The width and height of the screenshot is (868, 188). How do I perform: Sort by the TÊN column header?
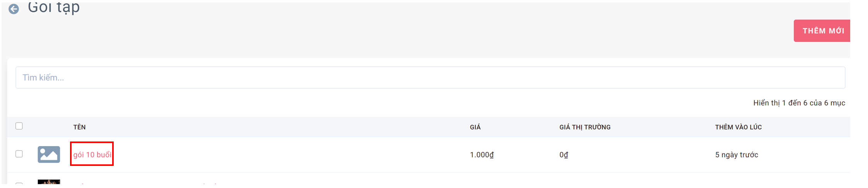pos(80,127)
